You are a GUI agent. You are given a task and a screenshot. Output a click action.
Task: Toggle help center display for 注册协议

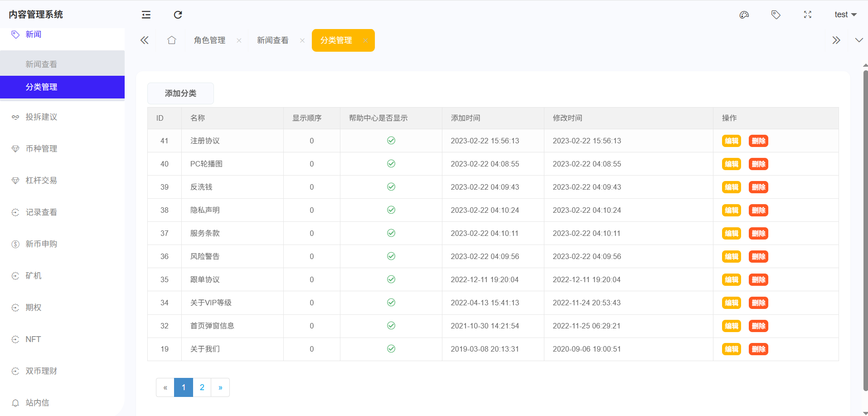click(391, 141)
